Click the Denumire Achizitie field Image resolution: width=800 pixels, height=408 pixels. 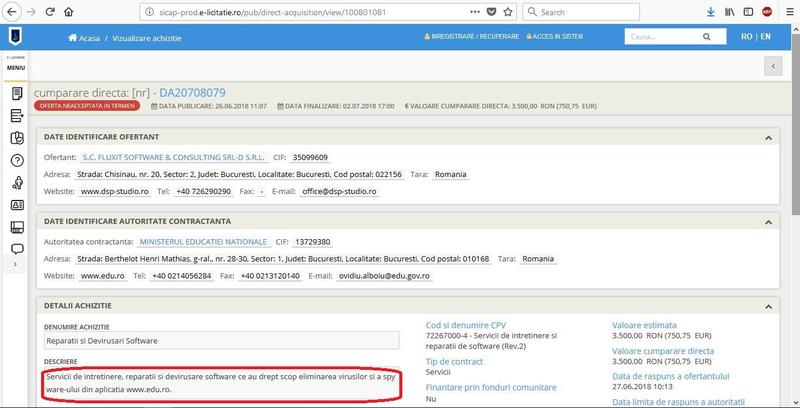222,341
